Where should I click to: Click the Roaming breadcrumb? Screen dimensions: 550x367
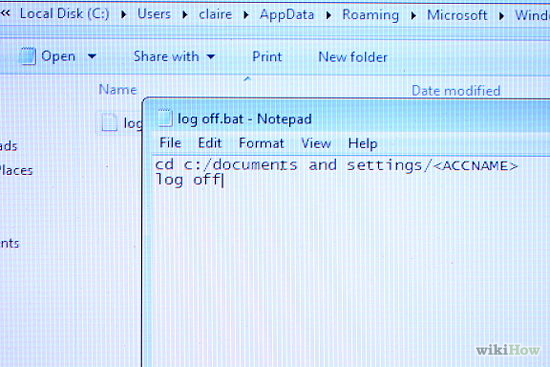pyautogui.click(x=370, y=15)
